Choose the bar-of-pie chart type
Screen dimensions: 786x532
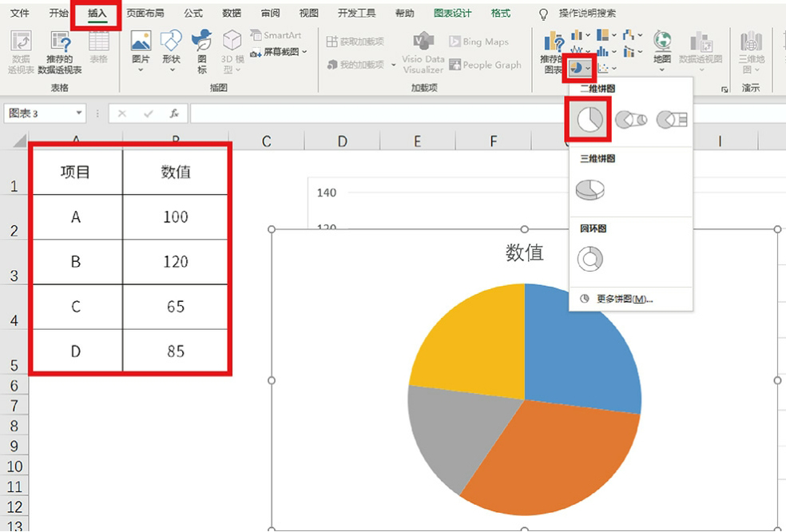(671, 120)
